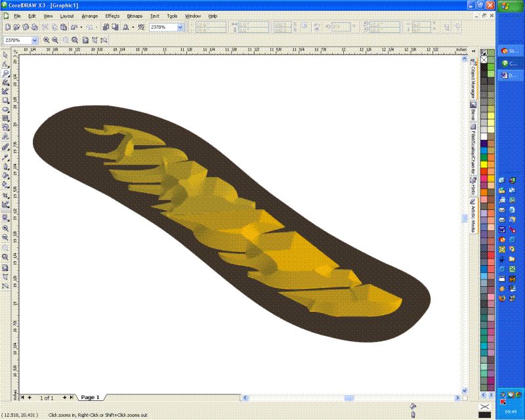Click the Open file icon
This screenshot has width=525, height=420.
(16, 28)
